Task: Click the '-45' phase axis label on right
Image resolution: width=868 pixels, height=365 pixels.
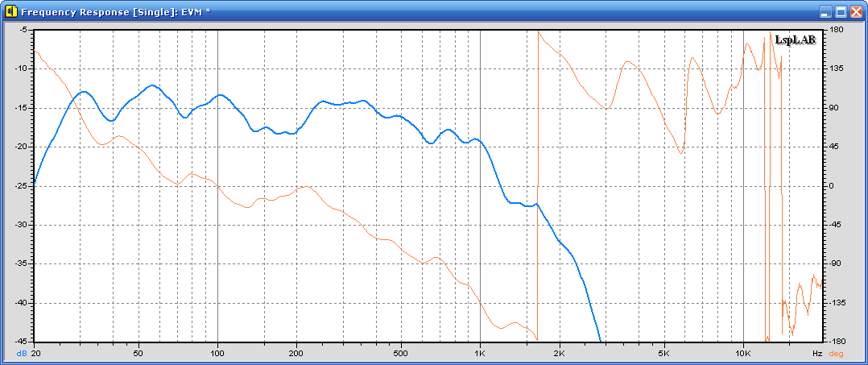Action: [x=834, y=225]
